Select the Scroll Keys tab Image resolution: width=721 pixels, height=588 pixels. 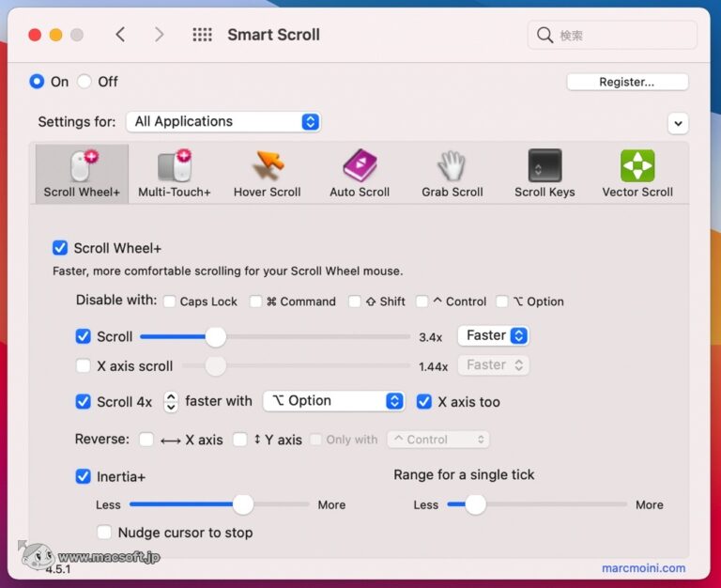[x=545, y=174]
